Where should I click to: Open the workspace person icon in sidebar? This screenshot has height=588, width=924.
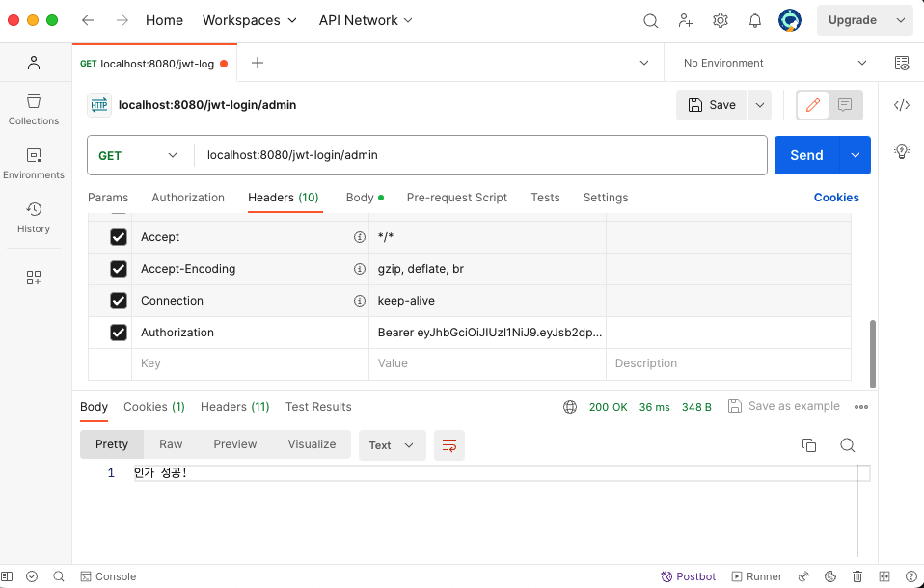[x=34, y=63]
